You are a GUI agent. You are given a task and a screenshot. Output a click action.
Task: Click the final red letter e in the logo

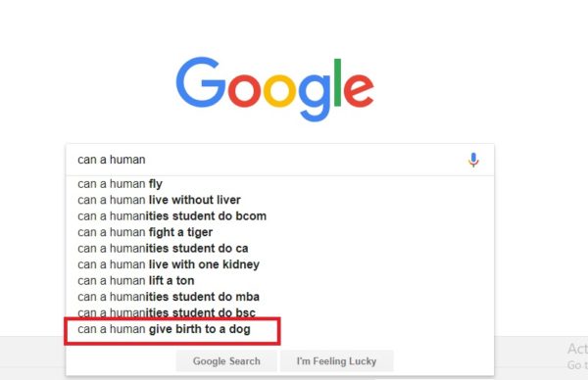(x=359, y=91)
